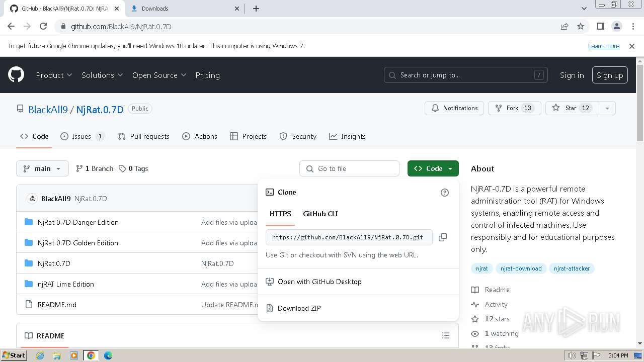Select the clone URL text field
This screenshot has height=362, width=644.
(x=349, y=237)
